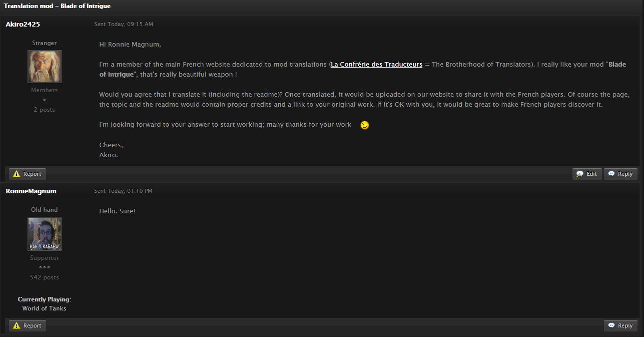Click the warning icon on RonnieMagnum's Report button
Image resolution: width=644 pixels, height=337 pixels.
(x=17, y=325)
